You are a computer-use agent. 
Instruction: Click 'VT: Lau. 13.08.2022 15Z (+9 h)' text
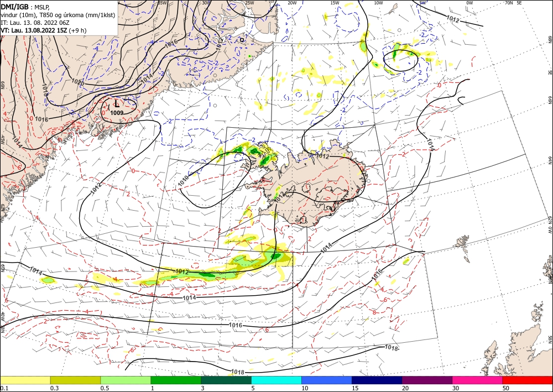[x=43, y=30]
